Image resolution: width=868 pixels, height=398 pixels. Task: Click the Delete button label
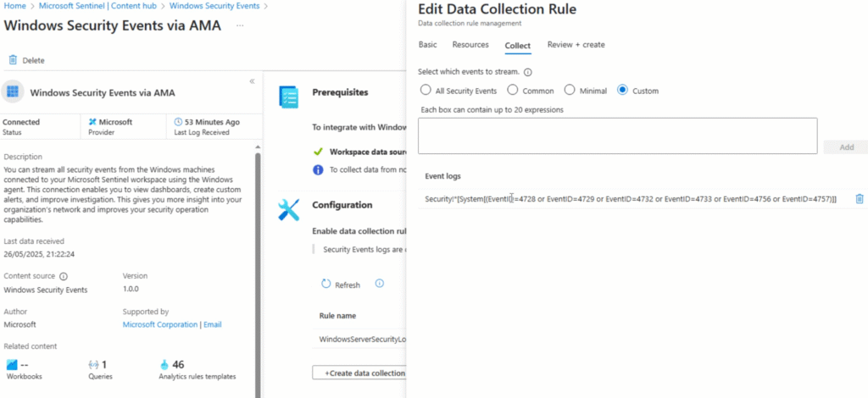tap(33, 60)
